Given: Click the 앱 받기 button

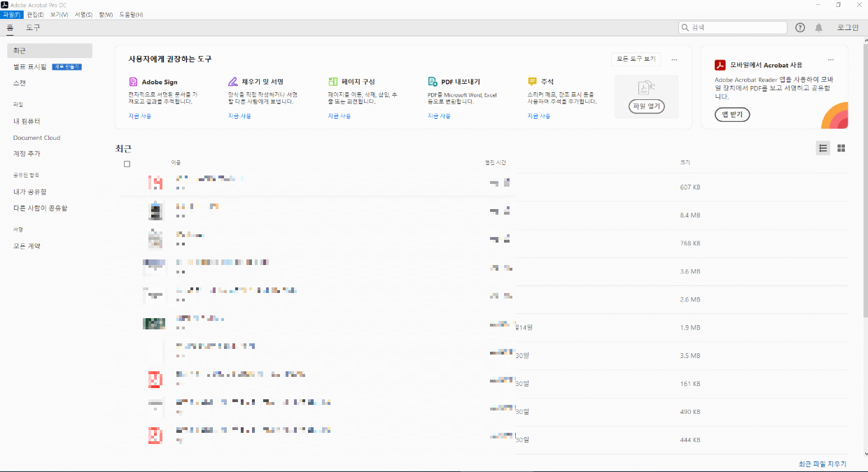Looking at the screenshot, I should (732, 115).
